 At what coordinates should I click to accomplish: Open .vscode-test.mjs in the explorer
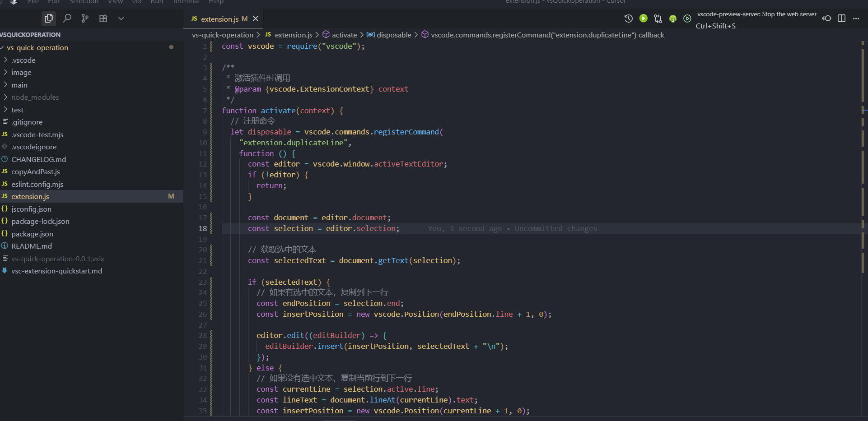[92, 134]
